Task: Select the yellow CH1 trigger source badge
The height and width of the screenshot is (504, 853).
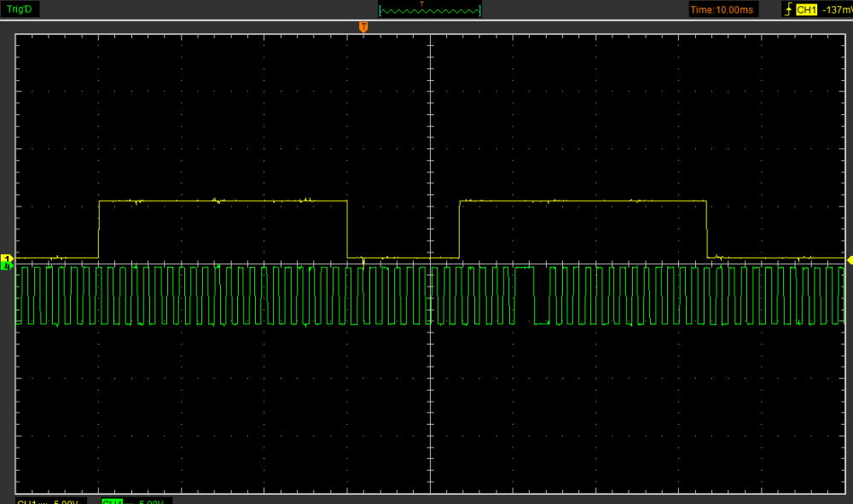Action: (806, 9)
